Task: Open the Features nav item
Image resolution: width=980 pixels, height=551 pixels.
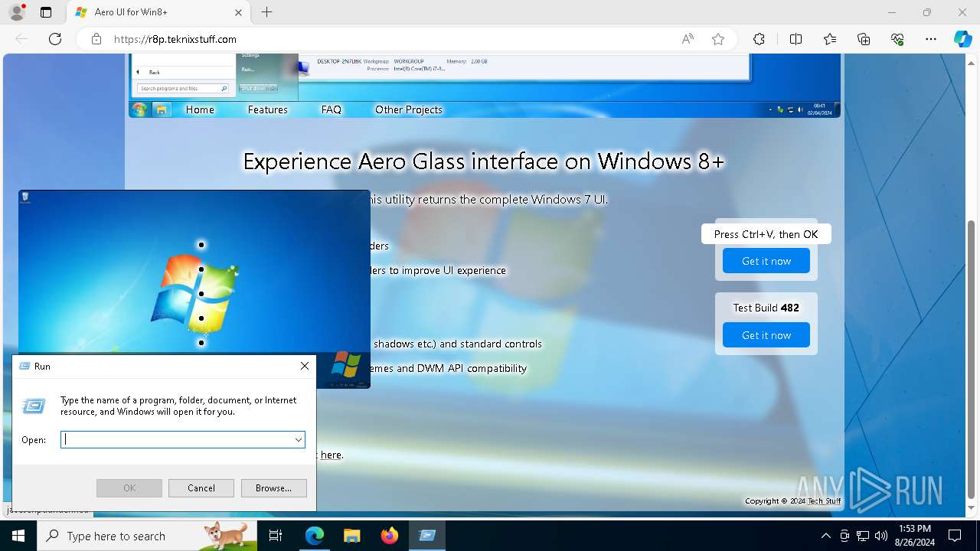Action: [267, 109]
